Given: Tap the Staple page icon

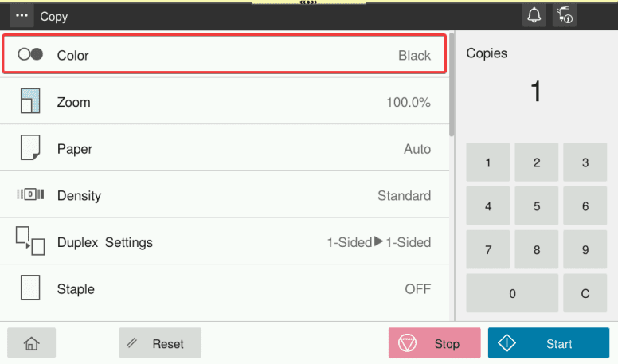Looking at the screenshot, I should tap(29, 288).
